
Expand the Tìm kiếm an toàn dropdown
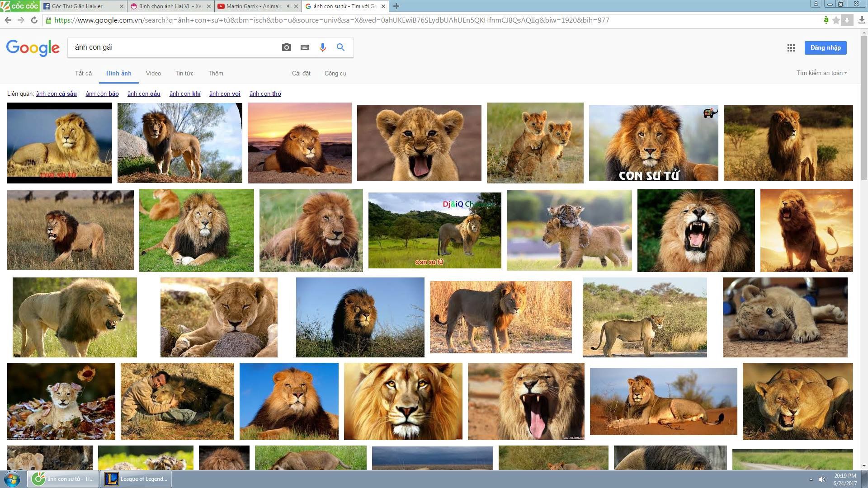[x=821, y=73]
